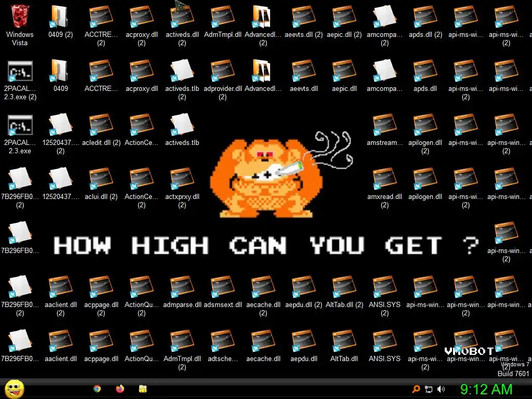Viewport: 532px width, 399px height.
Task: Click apilogen.dll icon without (2)
Action: click(x=425, y=179)
